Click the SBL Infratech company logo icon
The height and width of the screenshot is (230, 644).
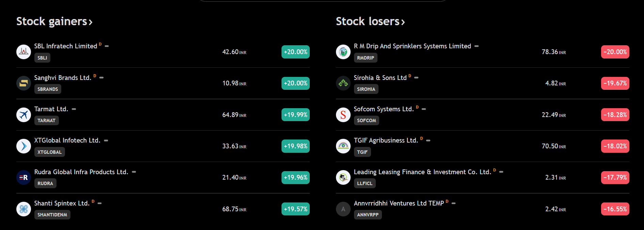[x=23, y=52]
